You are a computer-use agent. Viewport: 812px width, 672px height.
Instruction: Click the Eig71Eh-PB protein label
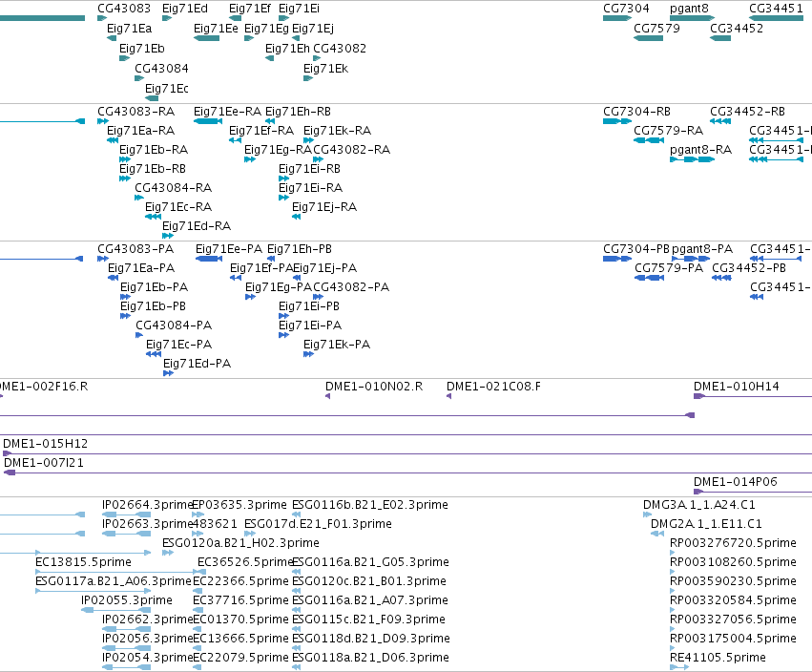[300, 249]
